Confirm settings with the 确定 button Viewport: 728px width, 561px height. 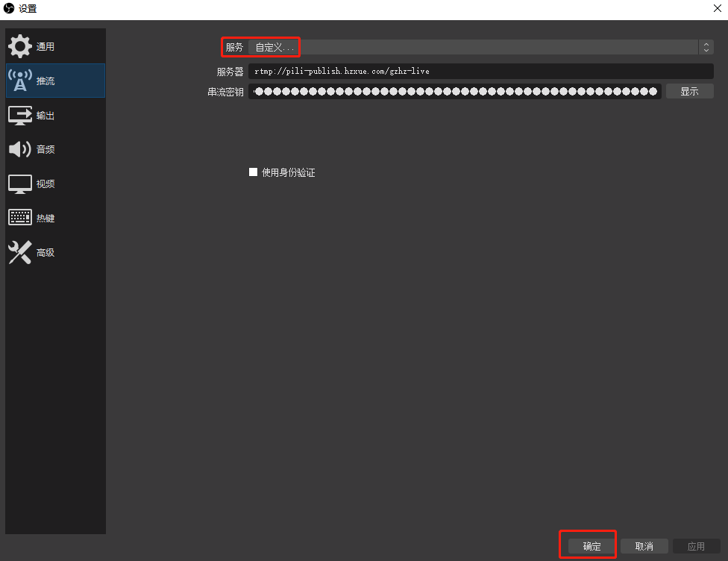(x=591, y=546)
